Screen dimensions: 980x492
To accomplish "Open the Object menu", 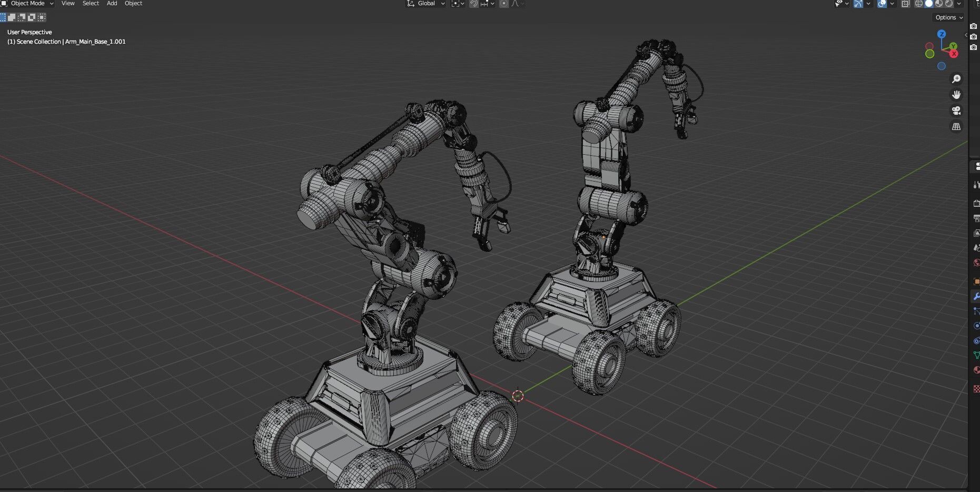I will (x=133, y=4).
